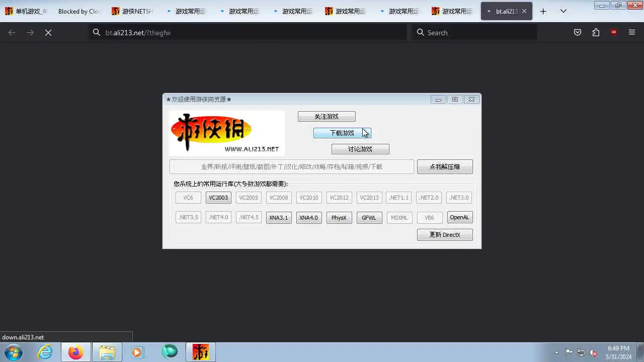The height and width of the screenshot is (362, 644).
Task: Click the address bar showing bt.ali213.net
Action: tap(248, 32)
